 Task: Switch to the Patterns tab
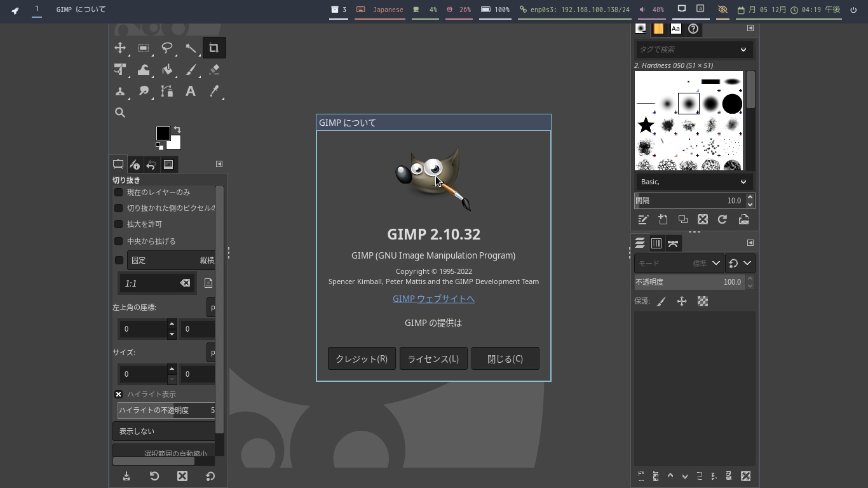pos(658,29)
